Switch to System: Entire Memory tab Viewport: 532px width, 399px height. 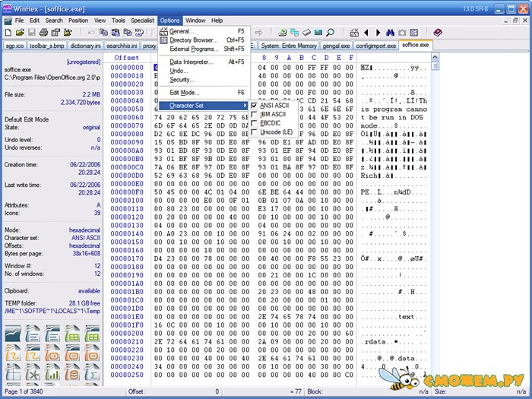point(289,46)
